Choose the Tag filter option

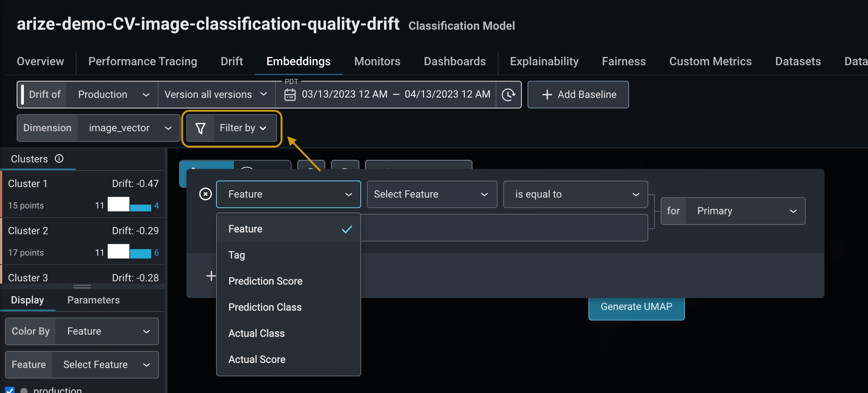pos(237,255)
